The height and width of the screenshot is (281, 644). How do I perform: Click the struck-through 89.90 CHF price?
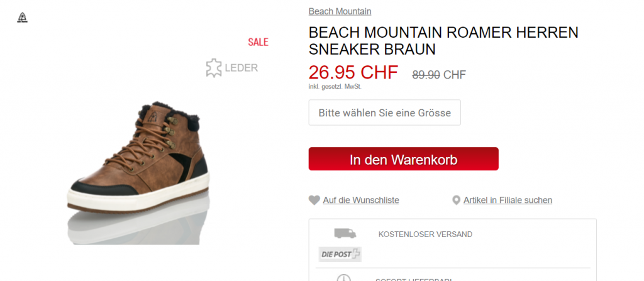click(x=439, y=75)
